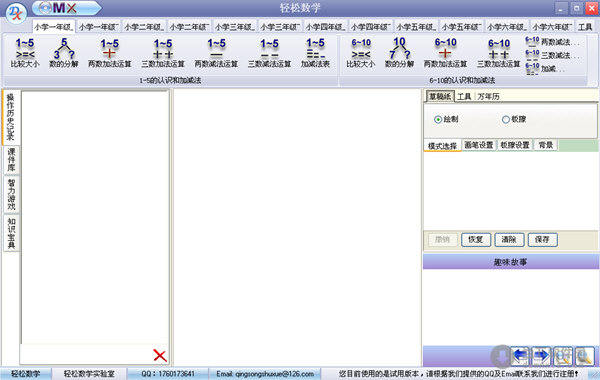The width and height of the screenshot is (600, 380).
Task: Click the 恢复 button
Action: point(476,240)
